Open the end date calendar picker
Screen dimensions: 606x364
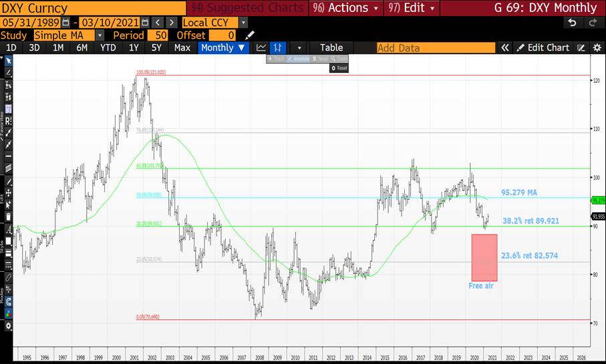[x=145, y=23]
